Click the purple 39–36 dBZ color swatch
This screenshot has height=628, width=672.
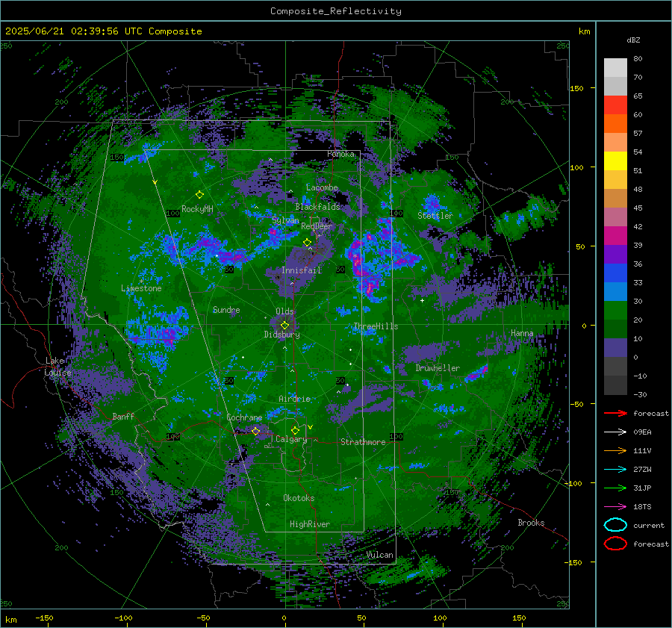click(615, 254)
